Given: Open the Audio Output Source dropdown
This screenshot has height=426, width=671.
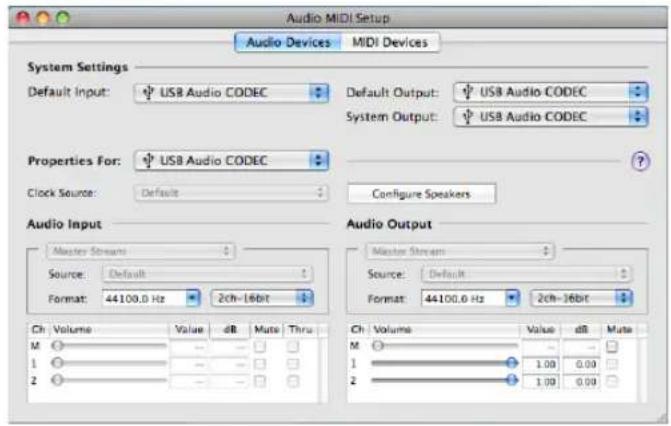Looking at the screenshot, I should pos(526,274).
